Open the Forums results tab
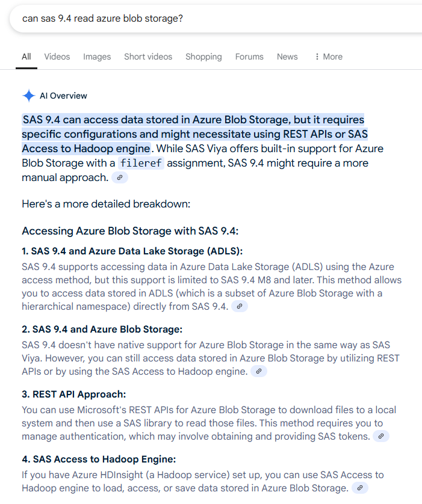The height and width of the screenshot is (504, 422). [x=249, y=56]
